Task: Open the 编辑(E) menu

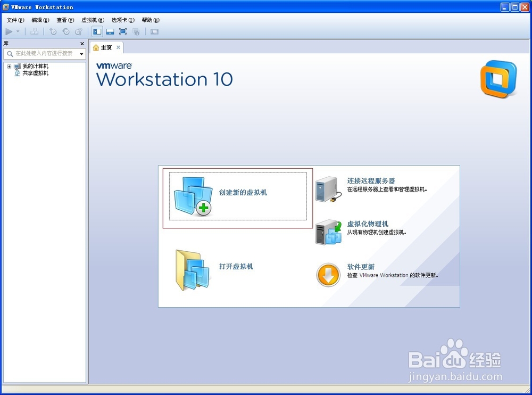Action: point(40,20)
